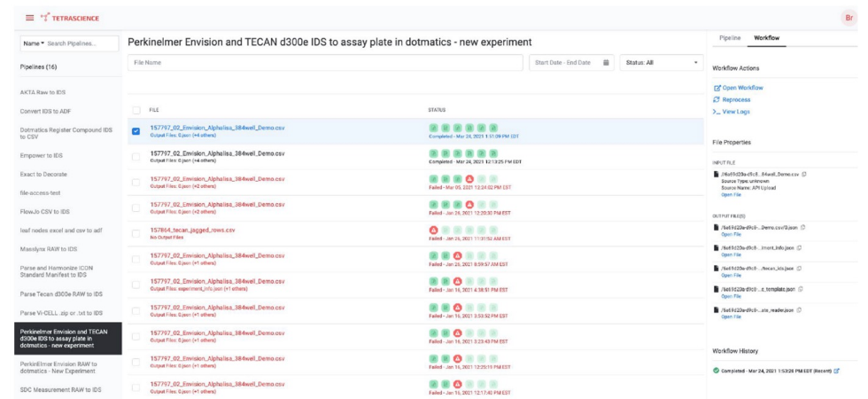This screenshot has height=399, width=868.
Task: Select the file-access-test pipeline
Action: tap(41, 193)
